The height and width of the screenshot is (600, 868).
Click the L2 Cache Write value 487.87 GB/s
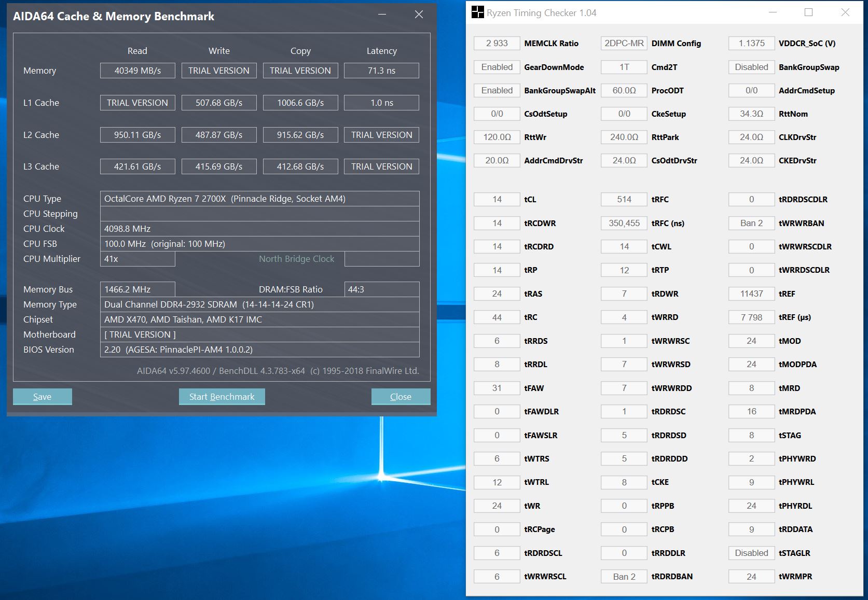[x=219, y=135]
